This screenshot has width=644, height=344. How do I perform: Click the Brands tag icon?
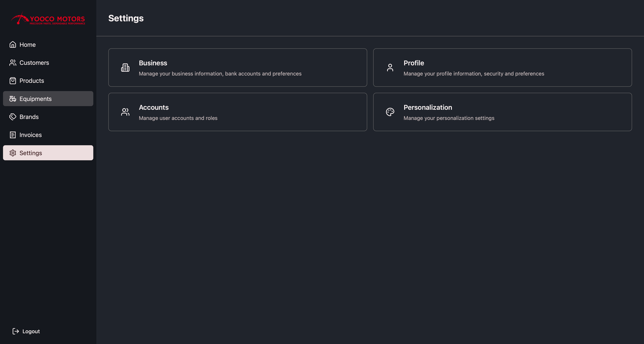click(x=13, y=117)
